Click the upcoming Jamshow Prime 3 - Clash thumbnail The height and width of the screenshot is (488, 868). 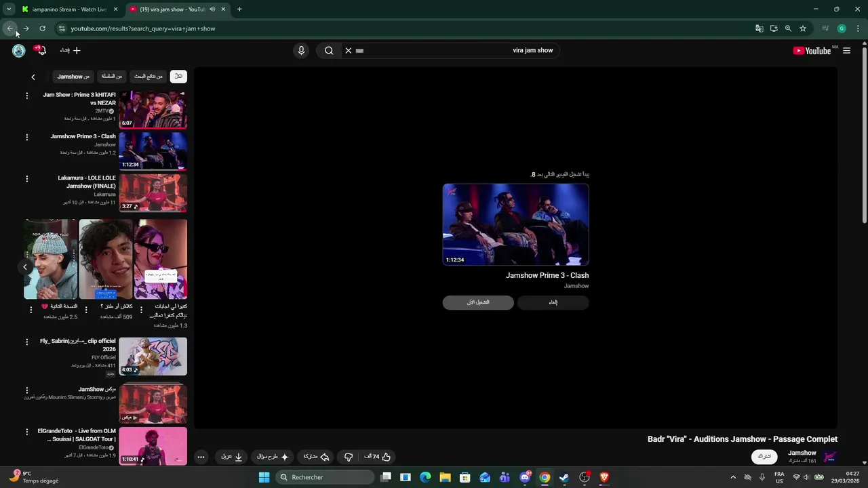click(515, 224)
